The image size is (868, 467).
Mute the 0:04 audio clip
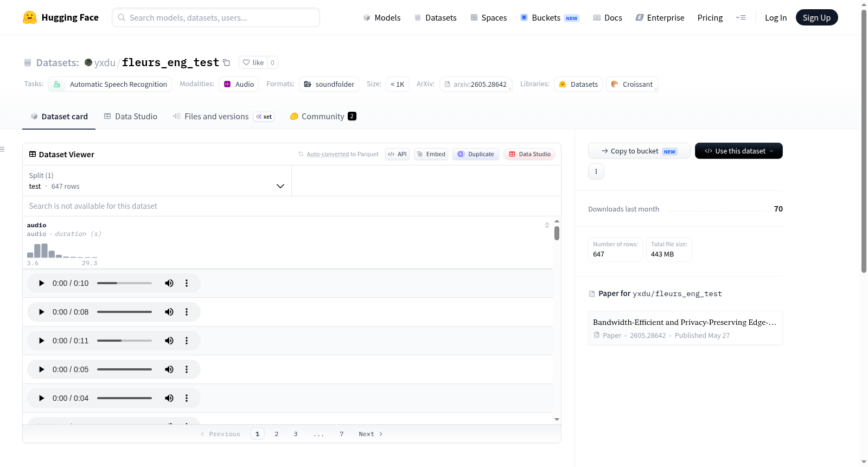(169, 398)
